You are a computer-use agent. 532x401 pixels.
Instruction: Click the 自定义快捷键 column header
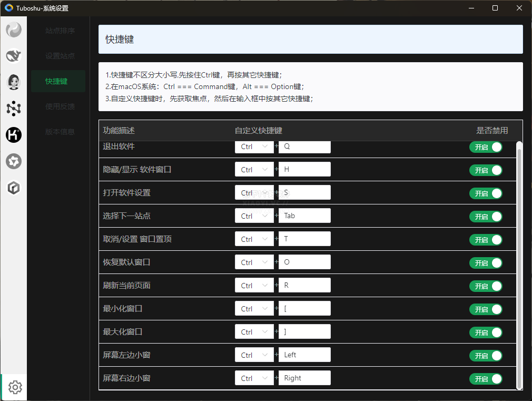[x=259, y=130]
